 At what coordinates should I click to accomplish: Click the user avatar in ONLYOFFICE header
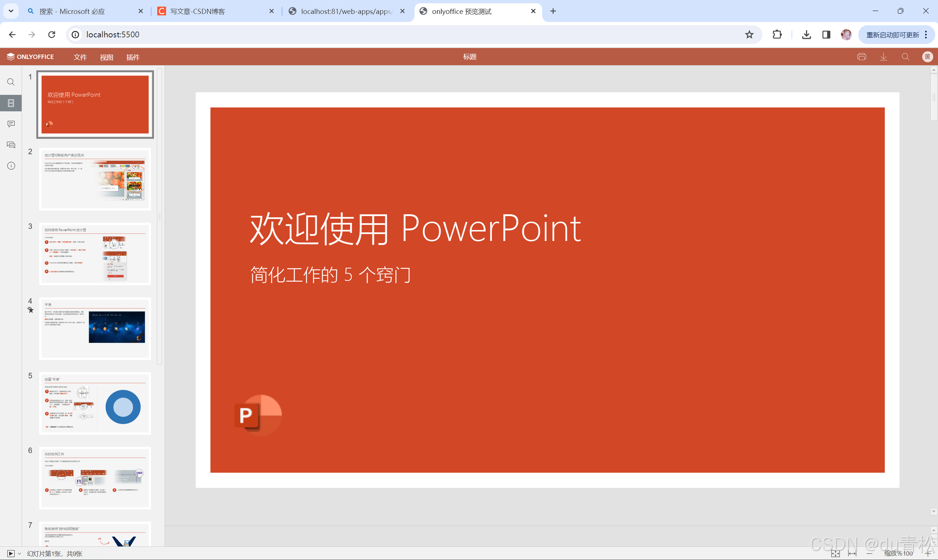click(927, 57)
